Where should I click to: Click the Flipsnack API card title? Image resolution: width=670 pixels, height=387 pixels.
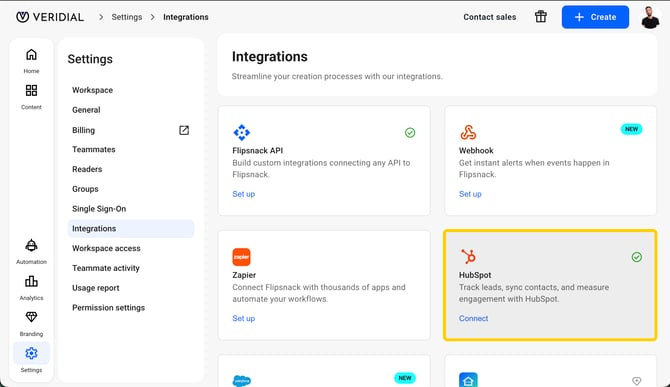(258, 150)
